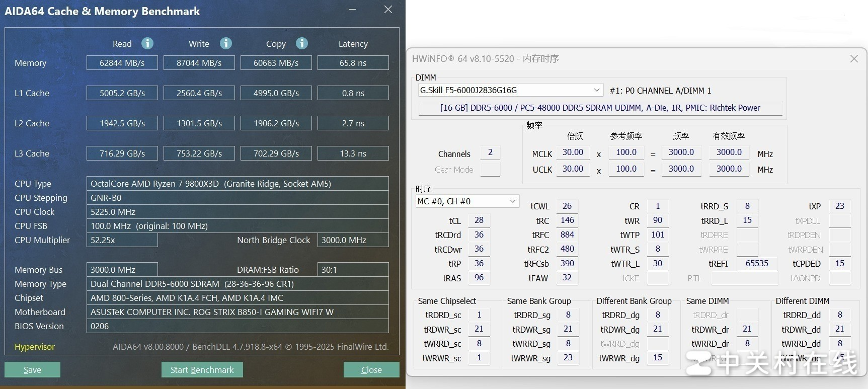The width and height of the screenshot is (868, 389).
Task: Click the Memory Latency 65.8 ns result
Action: pyautogui.click(x=353, y=63)
